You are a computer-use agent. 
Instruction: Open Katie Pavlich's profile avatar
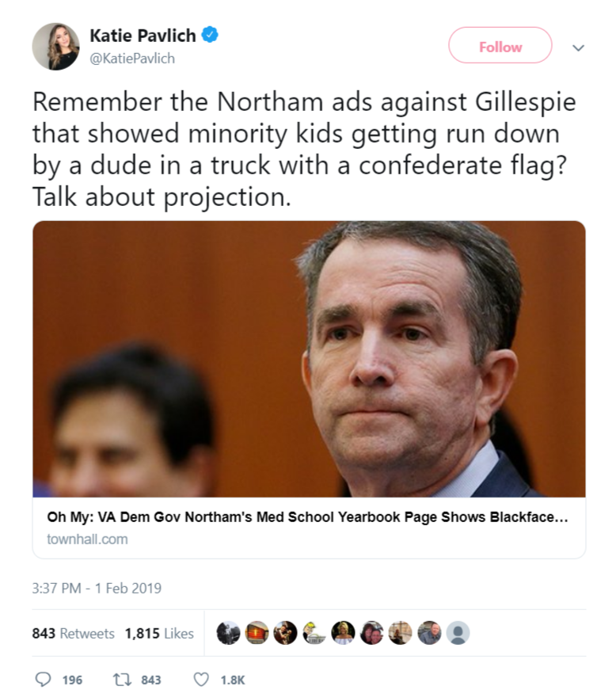(55, 47)
